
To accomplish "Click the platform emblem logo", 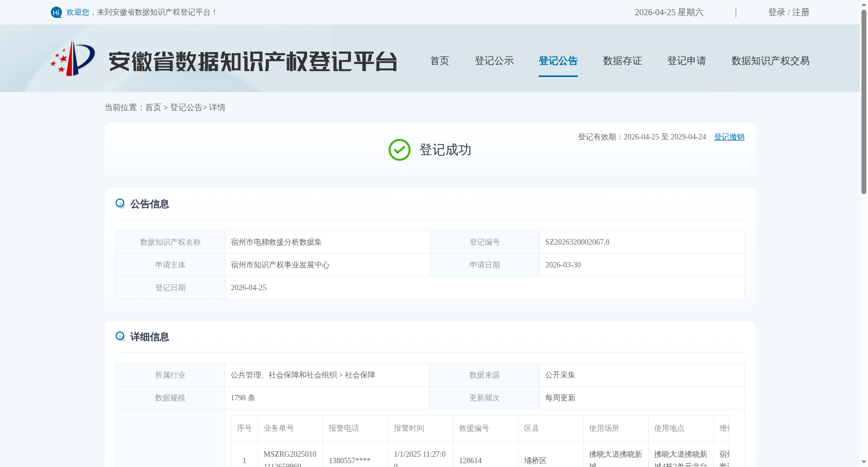I will click(x=73, y=59).
